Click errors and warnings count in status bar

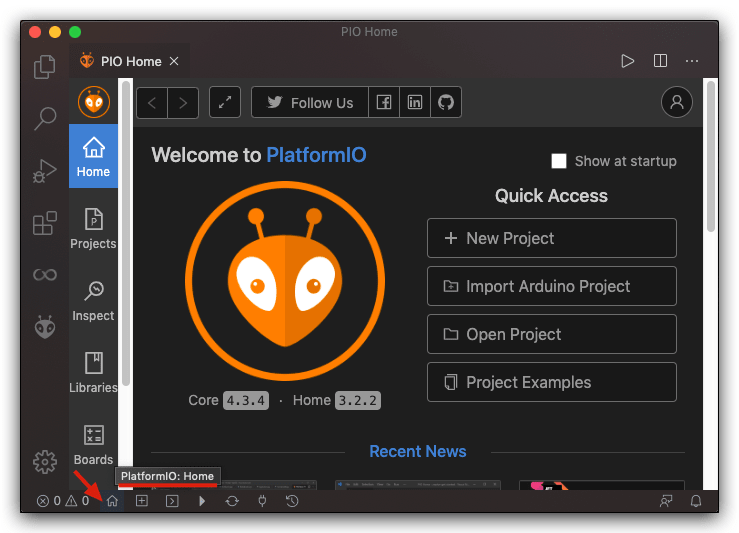pyautogui.click(x=63, y=500)
